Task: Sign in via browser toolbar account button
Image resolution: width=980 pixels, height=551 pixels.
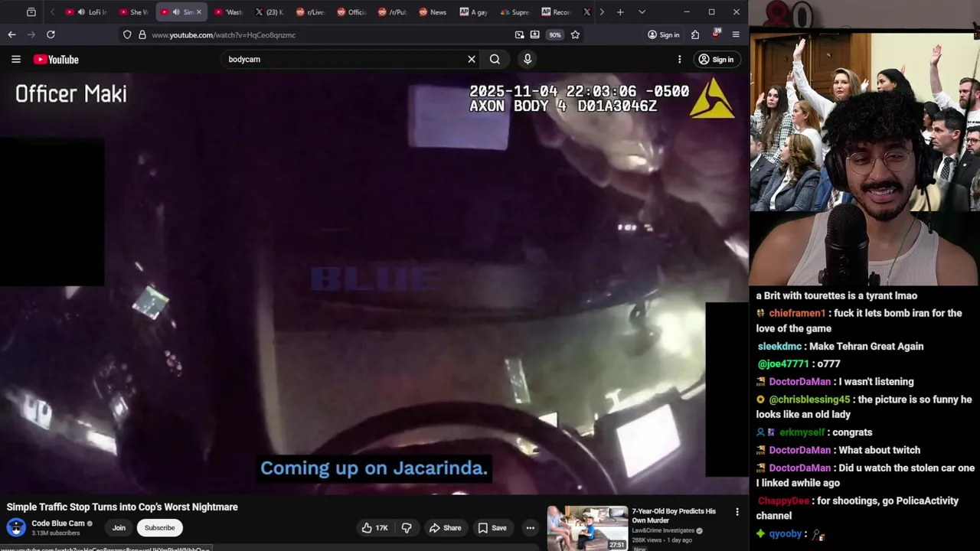Action: point(663,34)
